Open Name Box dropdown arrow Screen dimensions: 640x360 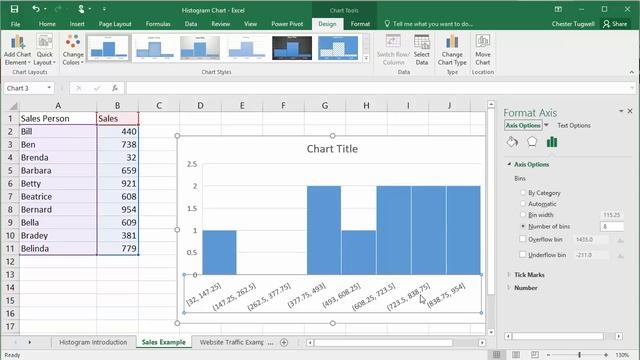pos(49,88)
